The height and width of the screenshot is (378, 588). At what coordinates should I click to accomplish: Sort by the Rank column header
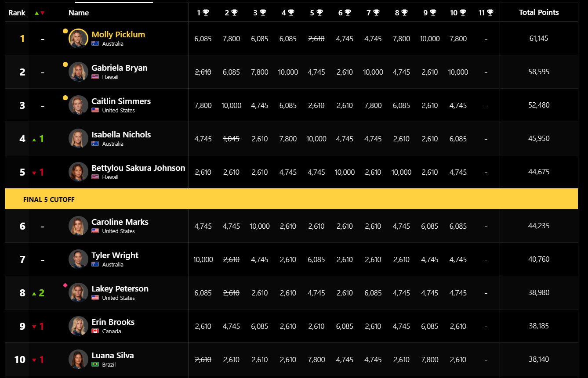[17, 13]
